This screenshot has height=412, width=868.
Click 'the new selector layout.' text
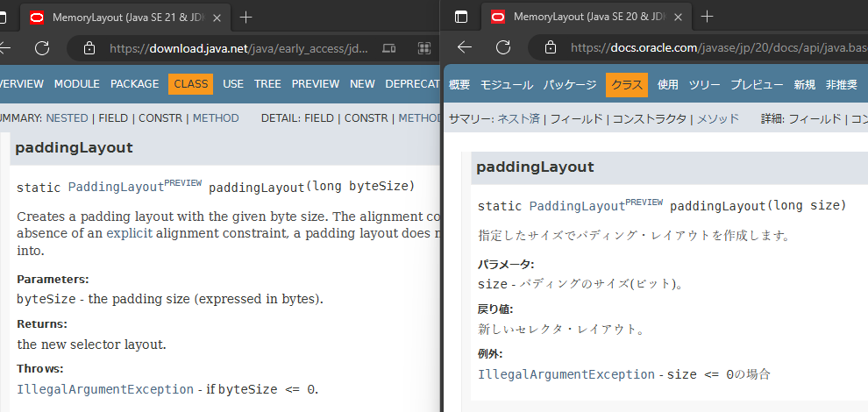point(91,345)
